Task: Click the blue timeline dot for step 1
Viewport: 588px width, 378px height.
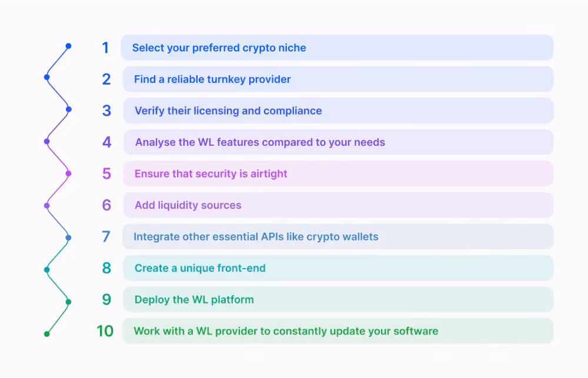Action: (x=68, y=46)
